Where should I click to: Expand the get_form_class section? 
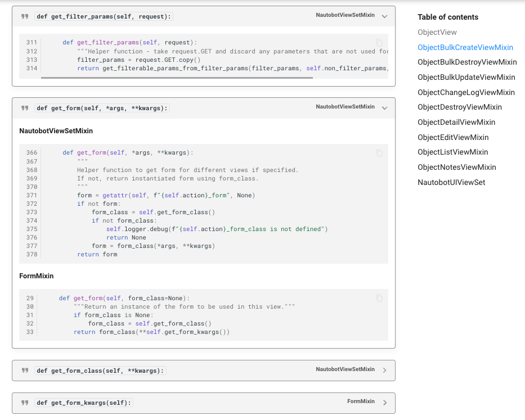[x=384, y=371]
